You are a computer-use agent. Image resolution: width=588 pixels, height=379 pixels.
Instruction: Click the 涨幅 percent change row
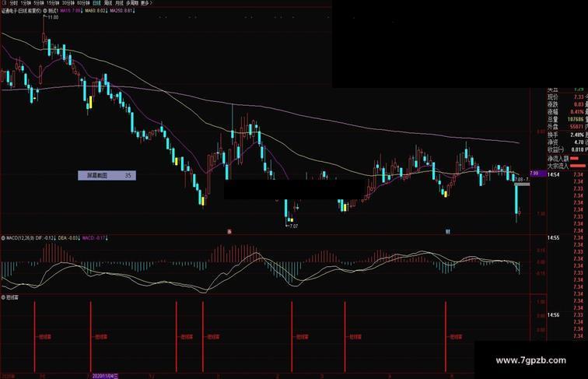(x=566, y=112)
